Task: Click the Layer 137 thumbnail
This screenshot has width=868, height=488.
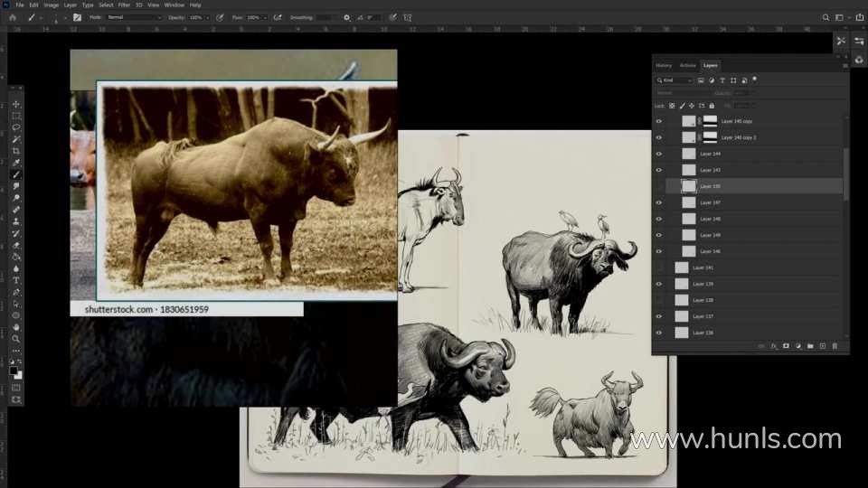Action: 682,316
